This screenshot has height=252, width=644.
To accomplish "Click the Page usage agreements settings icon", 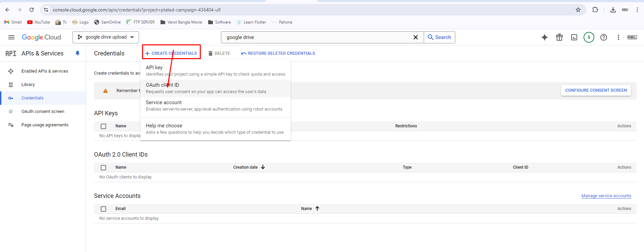I will 11,125.
